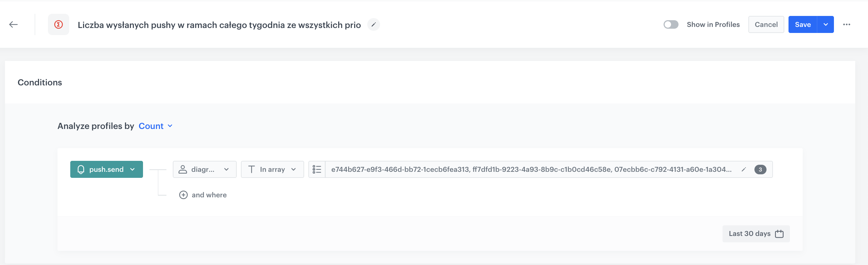
Task: Click the back arrow to leave the editor
Action: (13, 24)
